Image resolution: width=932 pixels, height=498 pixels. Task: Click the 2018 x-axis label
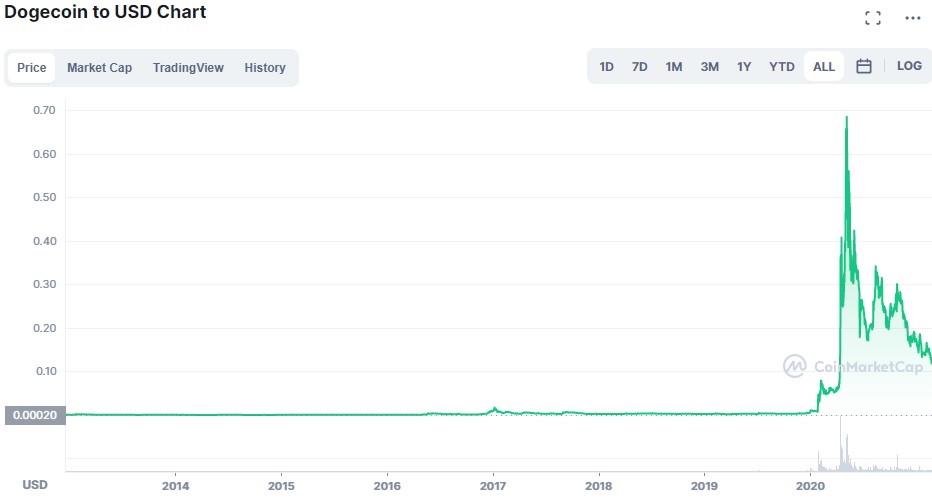[599, 486]
